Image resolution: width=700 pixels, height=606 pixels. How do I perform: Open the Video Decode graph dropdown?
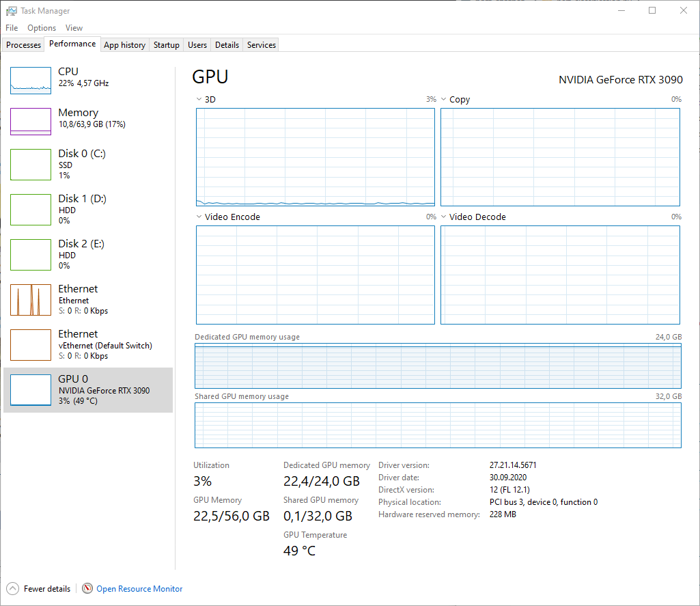[443, 217]
